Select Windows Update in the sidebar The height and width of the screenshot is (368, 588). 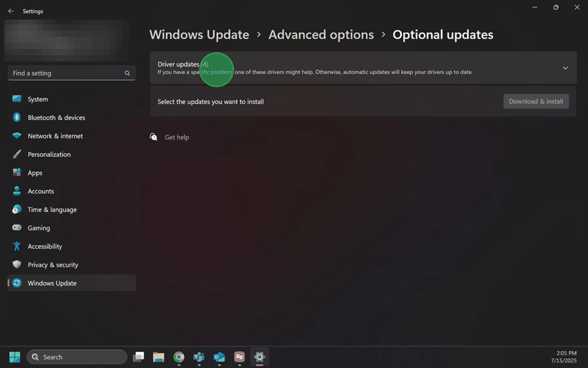click(52, 283)
